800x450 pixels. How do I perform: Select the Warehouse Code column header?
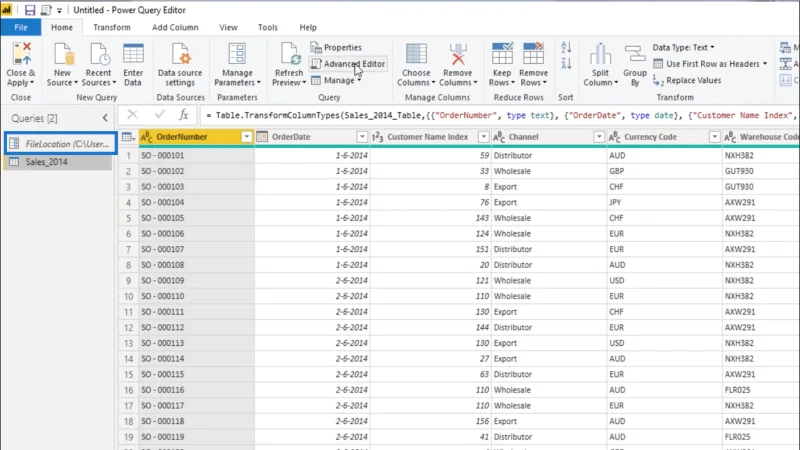[761, 137]
